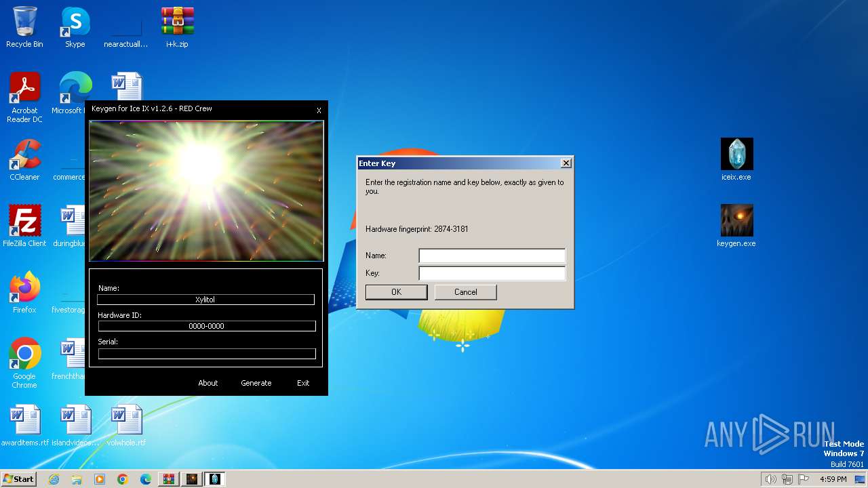Open File Explorer from the taskbar
868x488 pixels.
77,479
